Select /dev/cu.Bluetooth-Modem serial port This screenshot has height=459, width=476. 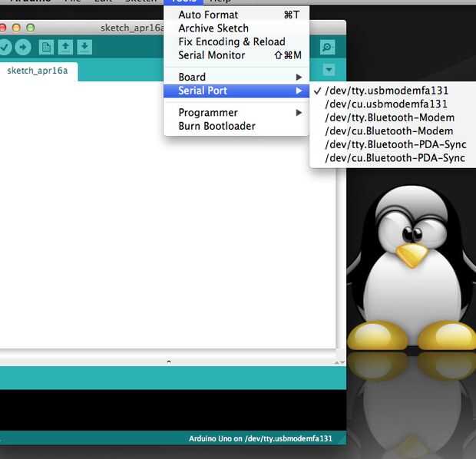[393, 131]
